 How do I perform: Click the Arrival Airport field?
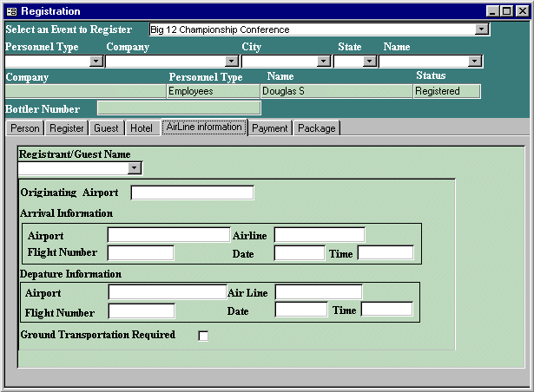(x=169, y=235)
